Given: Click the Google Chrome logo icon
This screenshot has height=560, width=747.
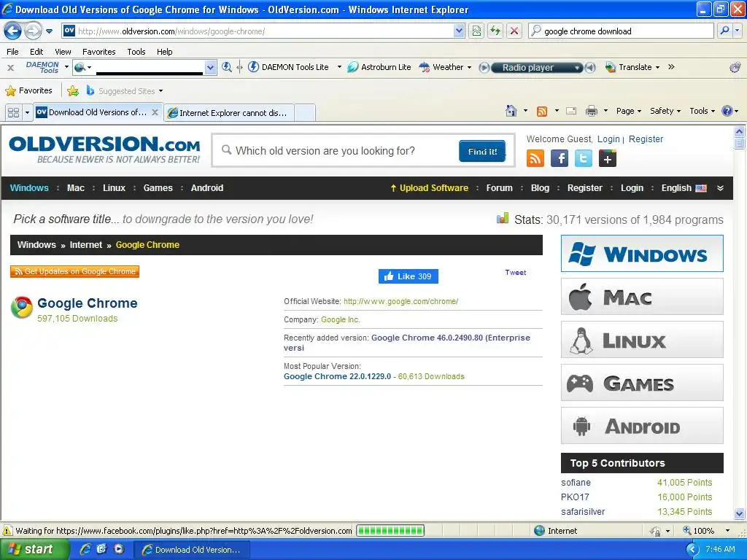Looking at the screenshot, I should point(21,308).
